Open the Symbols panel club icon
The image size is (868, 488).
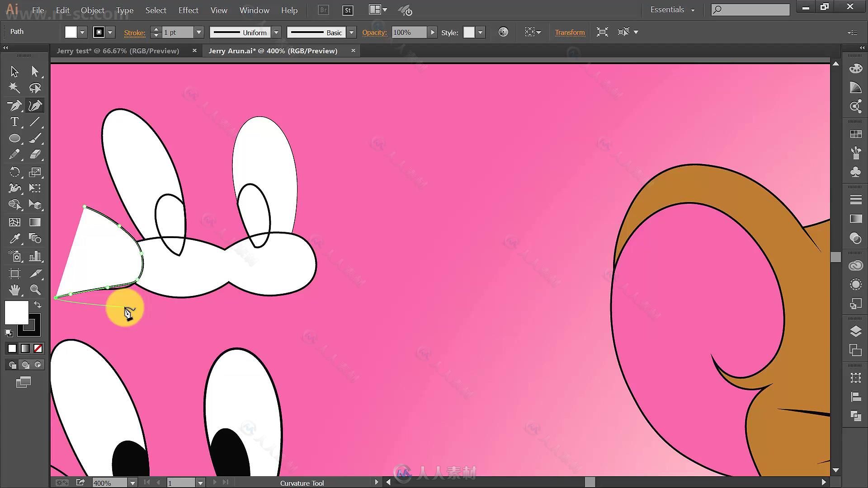coord(855,172)
